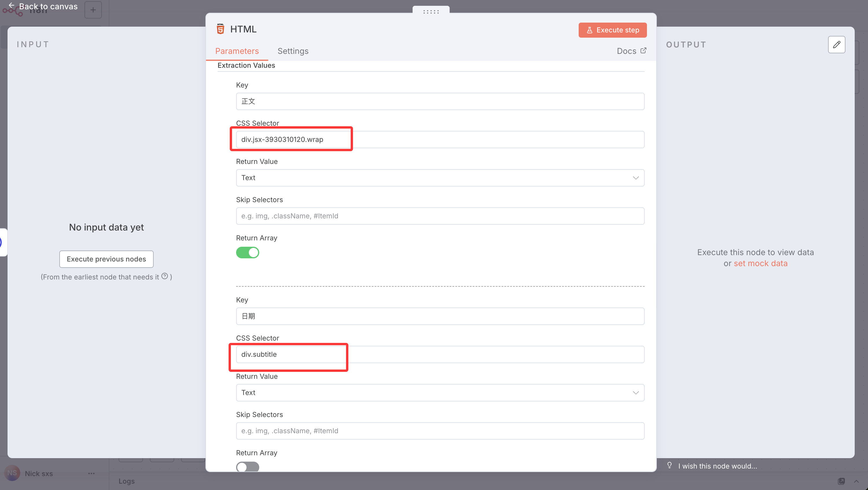Click the pencil edit output icon
868x490 pixels.
pos(836,45)
